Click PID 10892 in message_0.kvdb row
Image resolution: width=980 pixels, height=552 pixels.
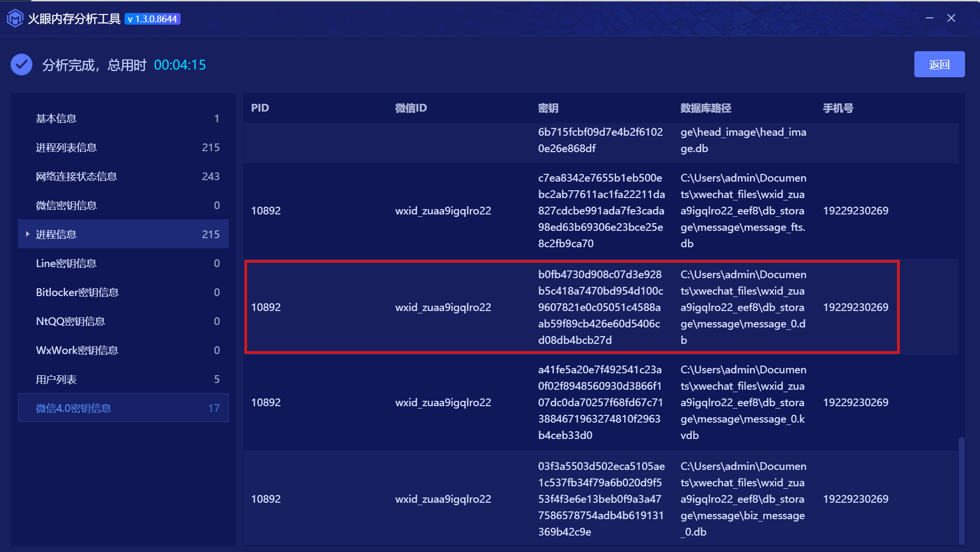[266, 402]
